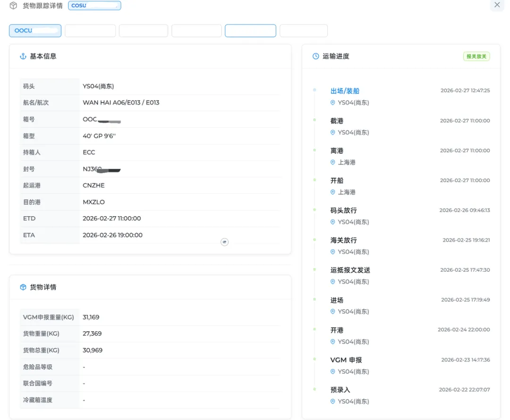Click the 开船 step title
Viewport: 510px width, 420px height.
click(337, 181)
